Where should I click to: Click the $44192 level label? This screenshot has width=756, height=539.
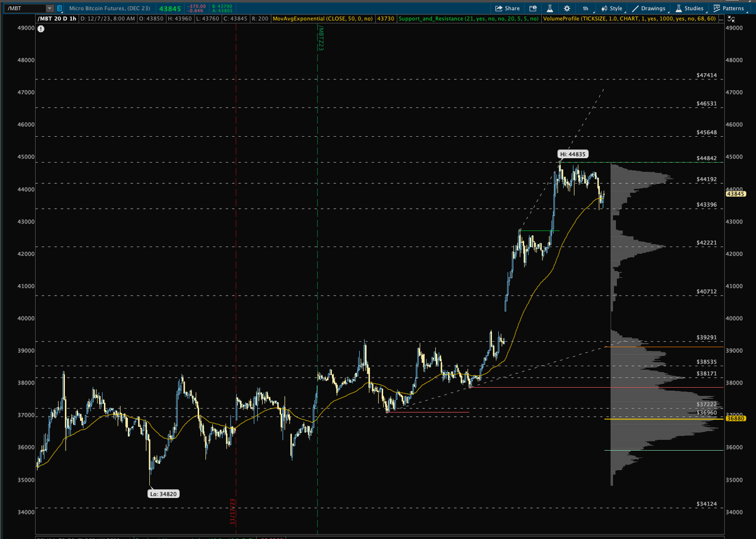pos(707,179)
